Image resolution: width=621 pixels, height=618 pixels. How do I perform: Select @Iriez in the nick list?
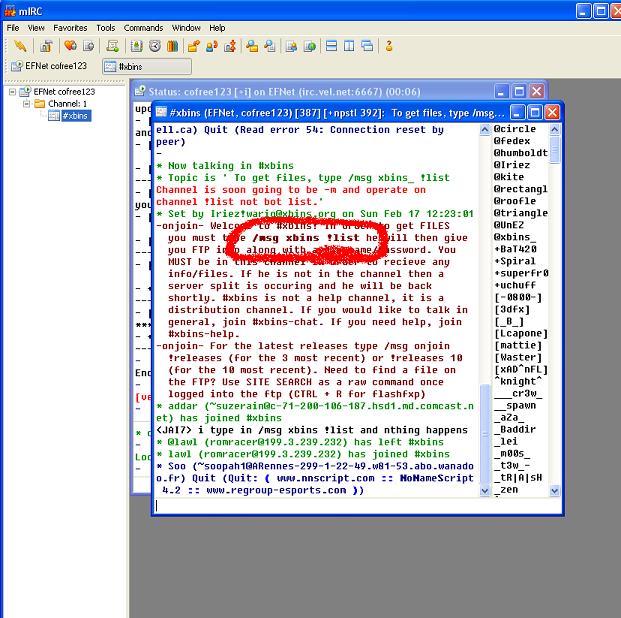tap(512, 165)
